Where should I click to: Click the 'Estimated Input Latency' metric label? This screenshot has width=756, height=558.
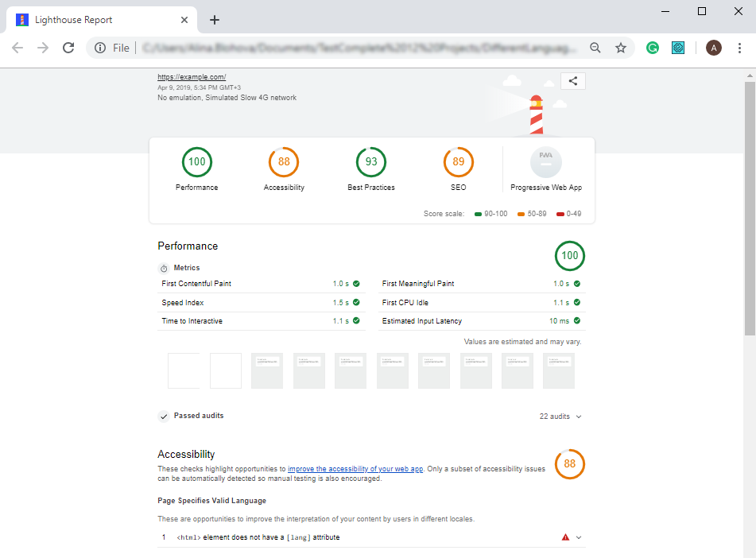click(422, 320)
